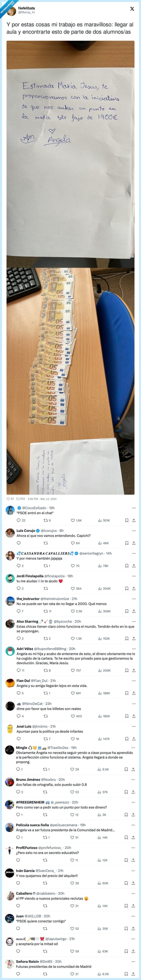View analytics on Also Starring's reply
This screenshot has width=141, height=980.
coord(100,639)
